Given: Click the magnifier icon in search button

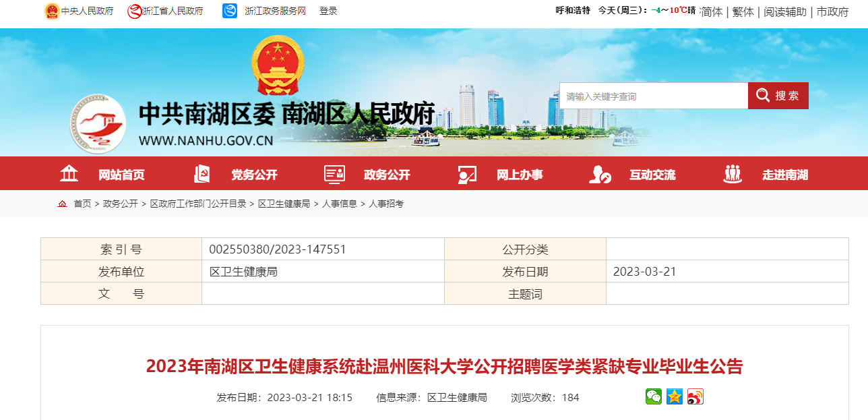Looking at the screenshot, I should pyautogui.click(x=763, y=95).
